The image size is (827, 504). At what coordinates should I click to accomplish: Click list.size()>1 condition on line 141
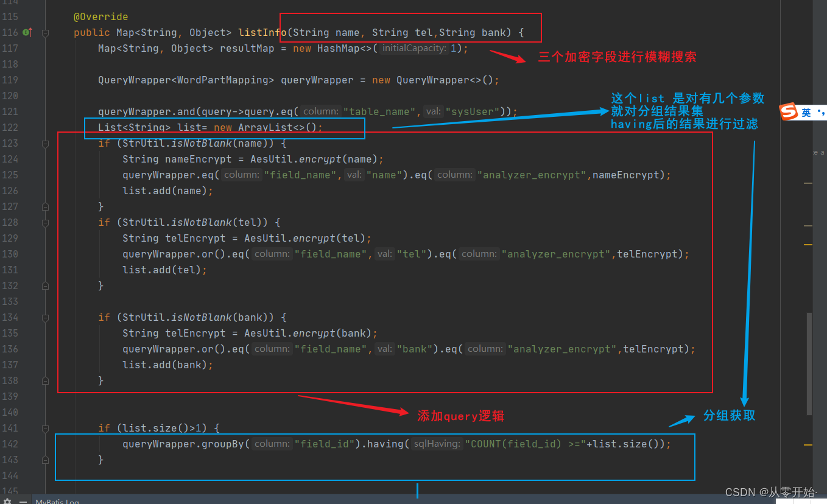coord(162,428)
